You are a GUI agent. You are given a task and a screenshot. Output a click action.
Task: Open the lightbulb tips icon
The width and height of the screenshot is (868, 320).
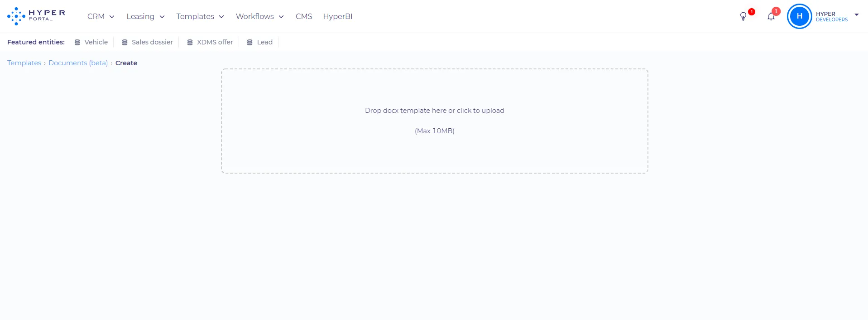coord(743,17)
